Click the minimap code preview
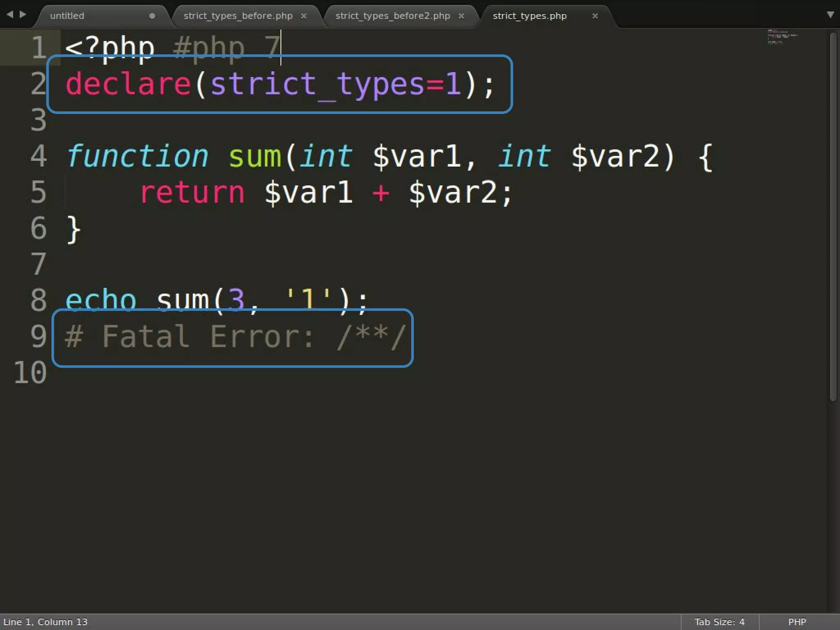 [781, 37]
